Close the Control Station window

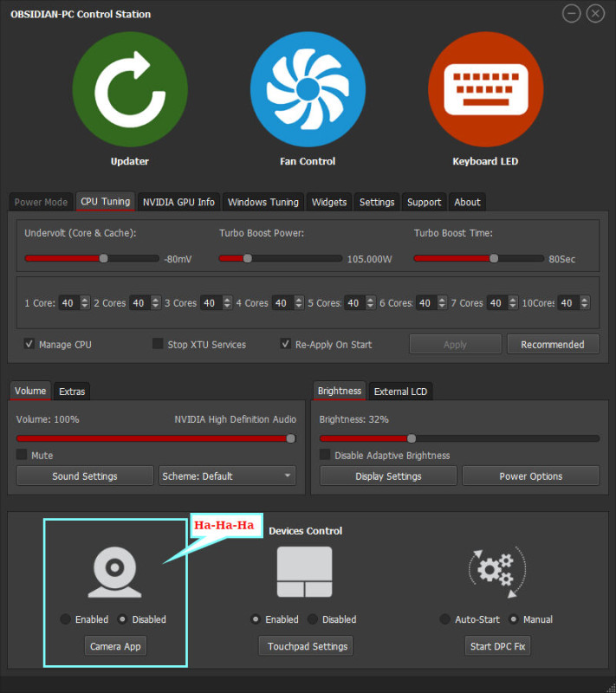coord(595,14)
